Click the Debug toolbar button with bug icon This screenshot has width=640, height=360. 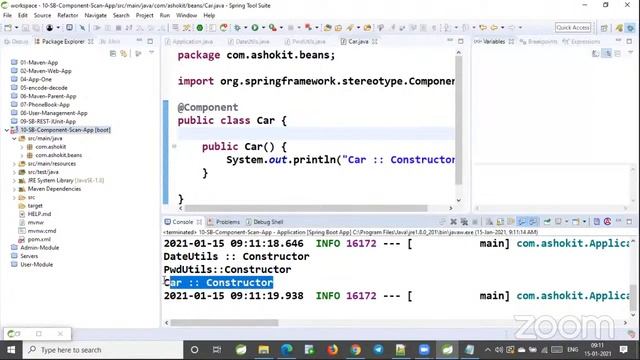point(237,28)
